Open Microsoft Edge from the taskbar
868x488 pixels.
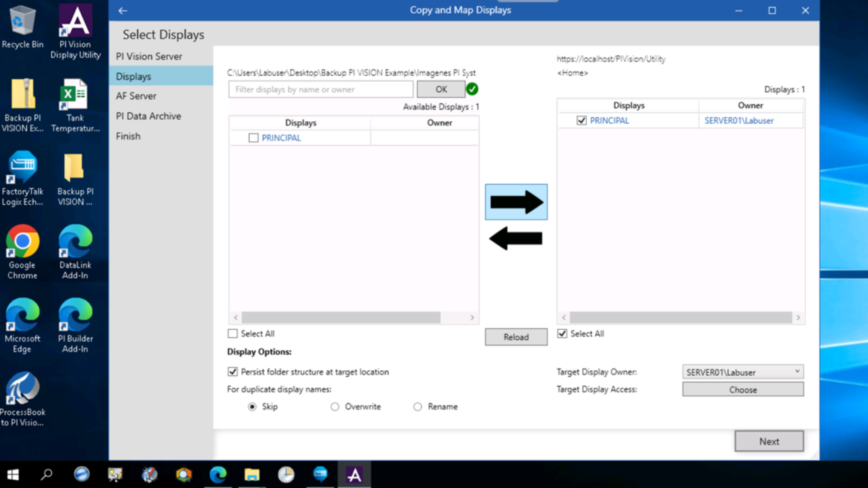(218, 474)
